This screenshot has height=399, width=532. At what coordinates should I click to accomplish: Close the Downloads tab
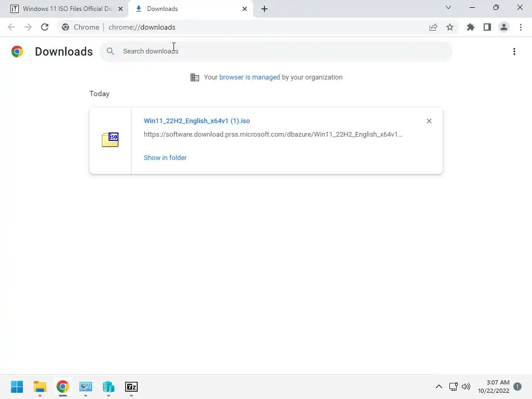pos(245,9)
